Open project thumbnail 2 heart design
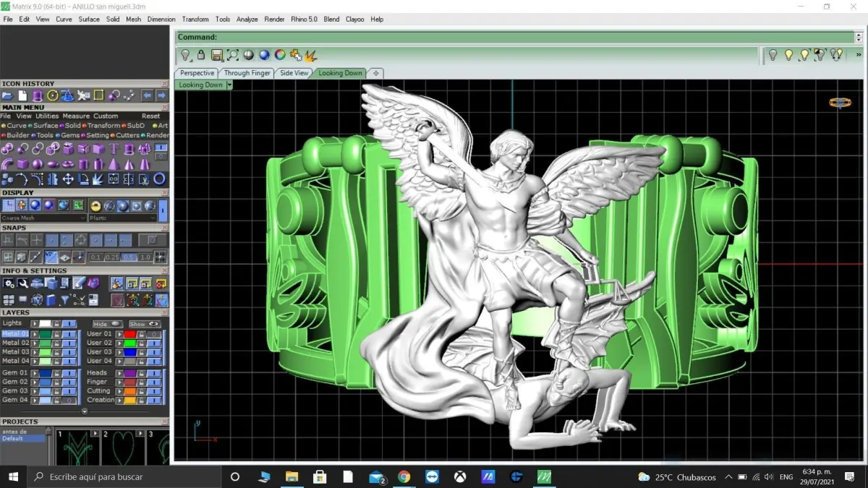868x488 pixels. (x=123, y=448)
